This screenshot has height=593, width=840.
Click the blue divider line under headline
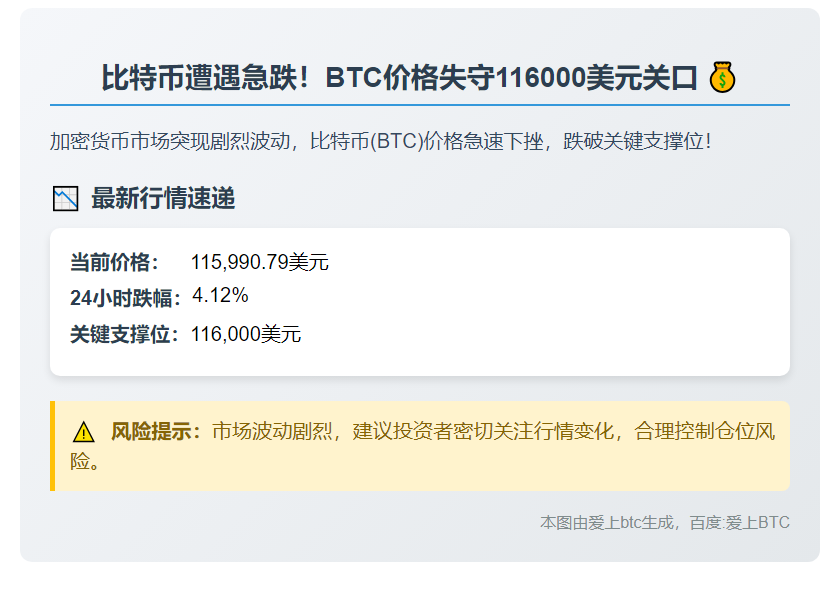420,104
